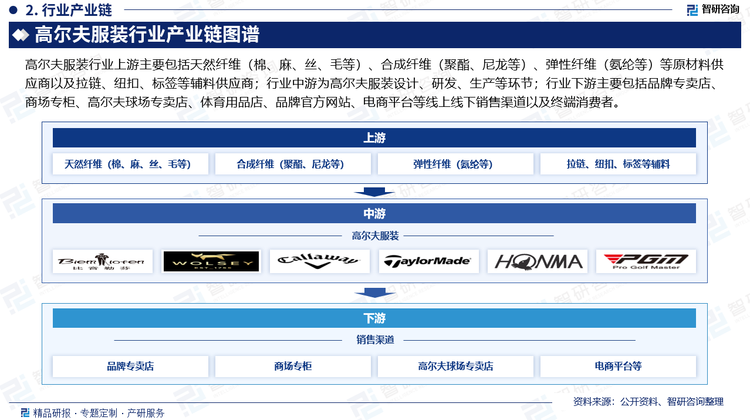Screen dimensions: 750x420
Task: Select the 上游 header bar
Action: tap(374, 138)
